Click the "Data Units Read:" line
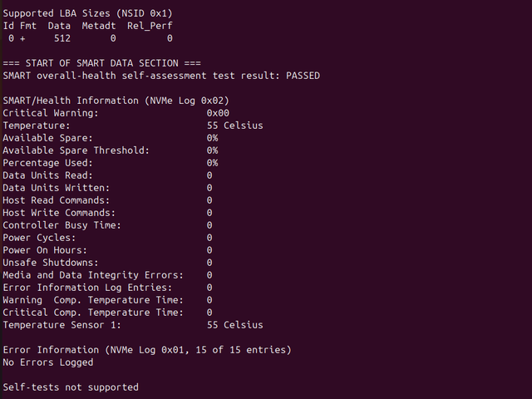Screen dimensions: 532x399 [x=48, y=175]
